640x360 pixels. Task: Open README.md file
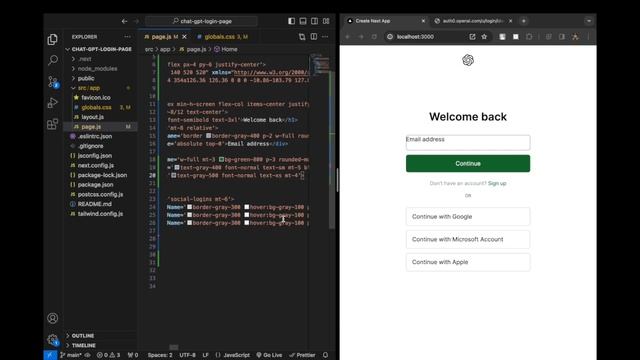point(94,204)
